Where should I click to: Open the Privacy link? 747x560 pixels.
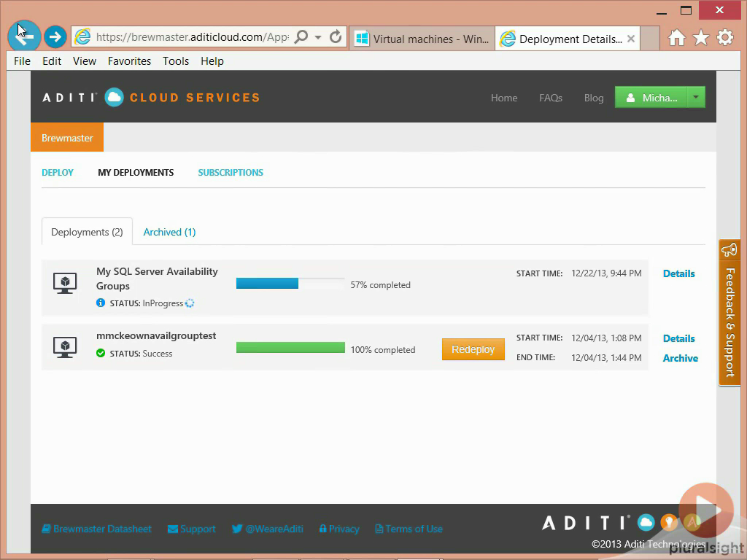click(x=339, y=529)
